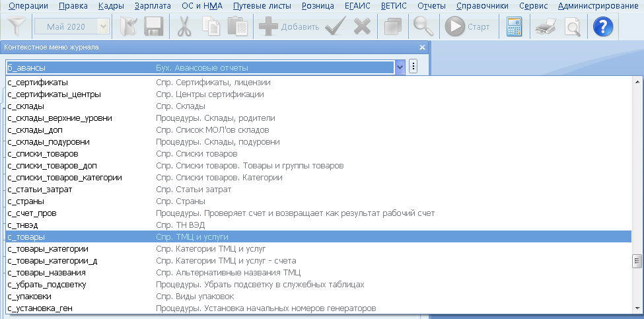Click the copy documents icon
Viewport: 644px width, 319px height.
[211, 27]
